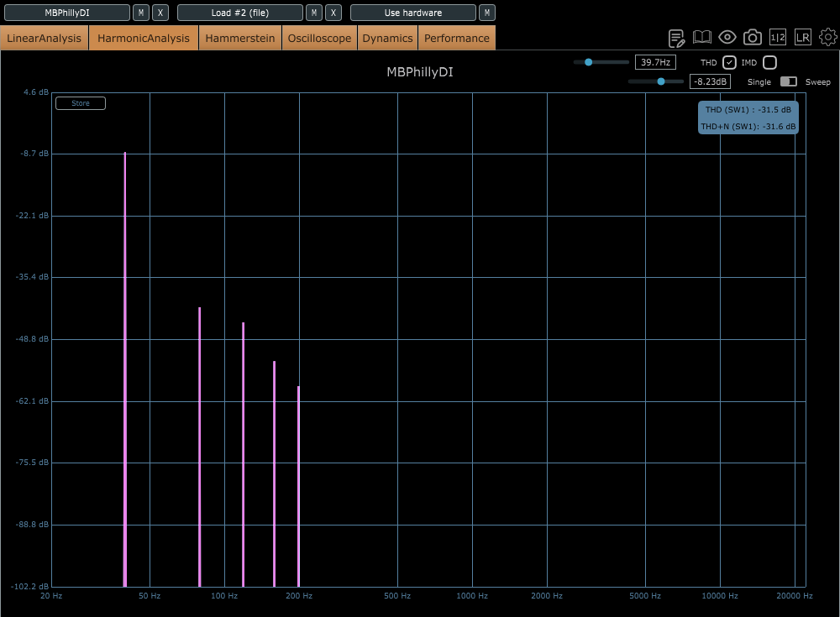Take a snapshot with the camera icon
The image size is (840, 617).
(x=753, y=37)
